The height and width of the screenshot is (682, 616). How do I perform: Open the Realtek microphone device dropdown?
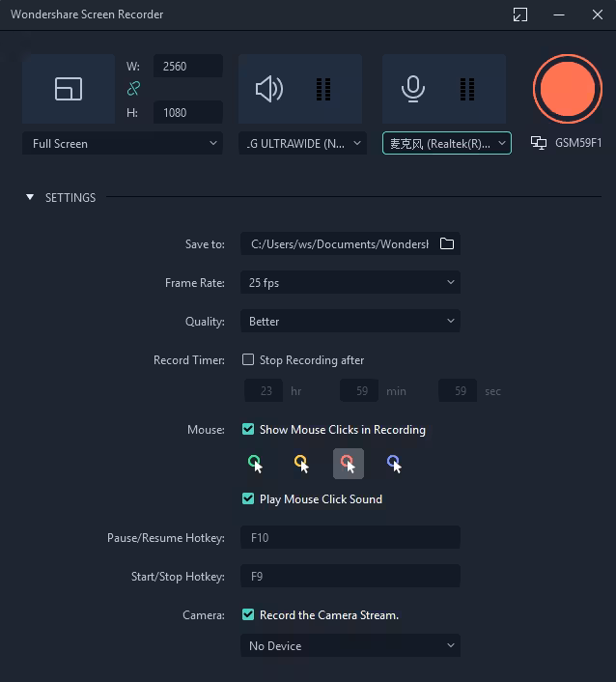point(447,143)
